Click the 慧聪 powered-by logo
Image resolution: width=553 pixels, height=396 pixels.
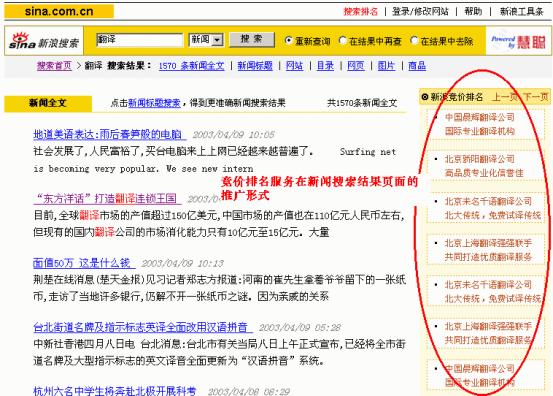coord(518,42)
